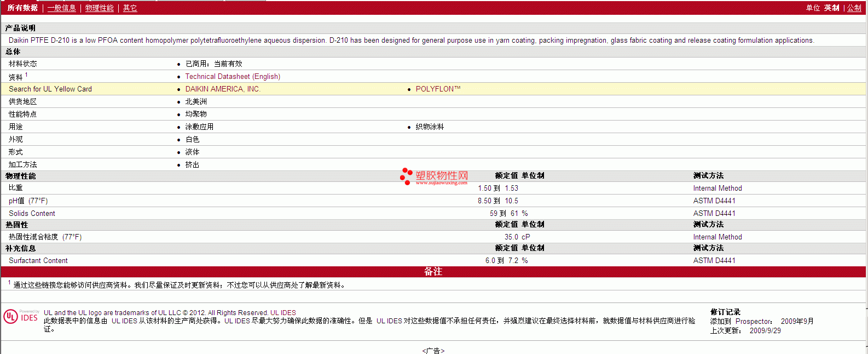Switch units to 英制
This screenshot has height=354, width=868.
(x=831, y=8)
